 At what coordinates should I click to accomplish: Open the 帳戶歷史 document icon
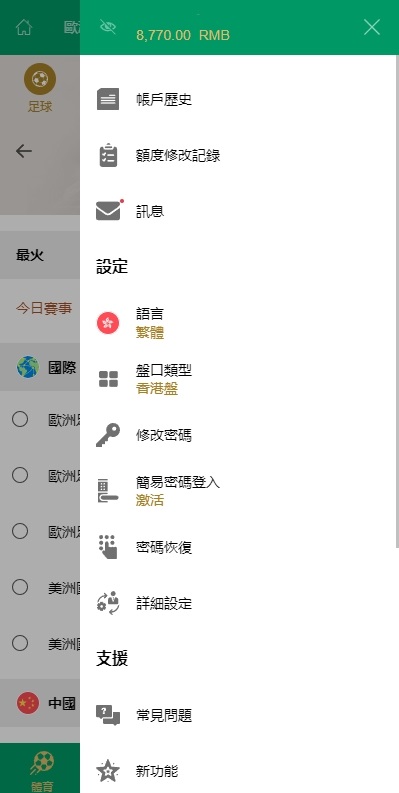[x=108, y=99]
